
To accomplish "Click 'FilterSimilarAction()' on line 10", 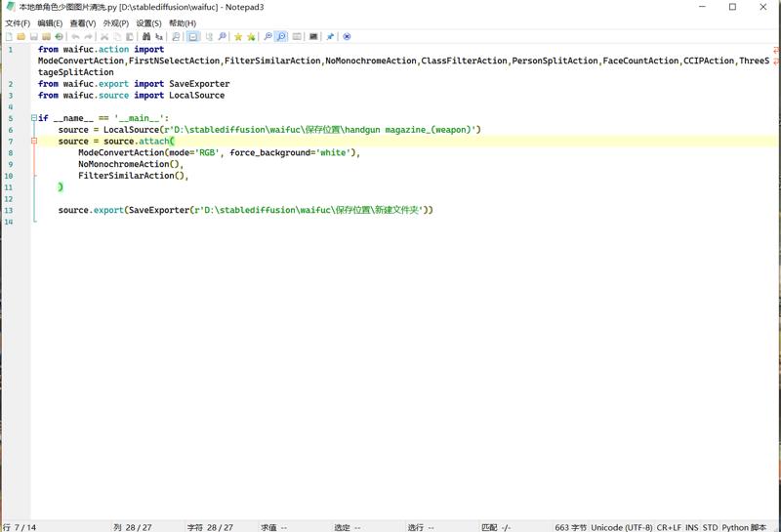I will [133, 176].
